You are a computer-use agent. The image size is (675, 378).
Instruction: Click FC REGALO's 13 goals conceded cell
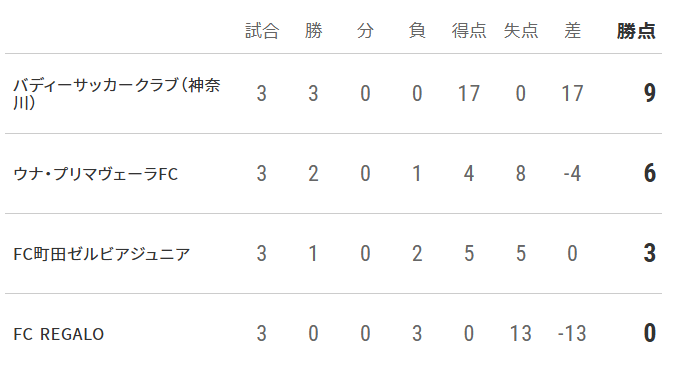[x=520, y=334]
